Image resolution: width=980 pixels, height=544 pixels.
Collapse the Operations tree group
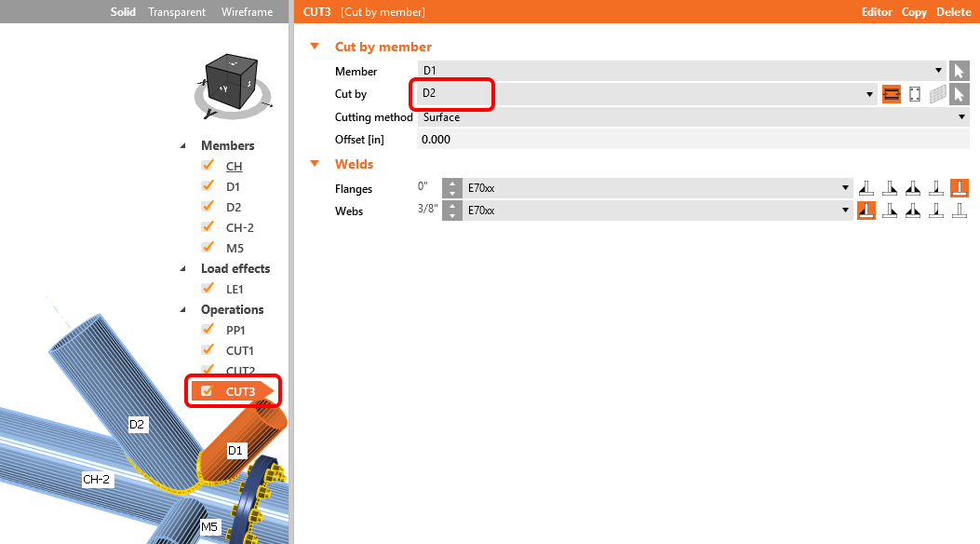click(183, 310)
